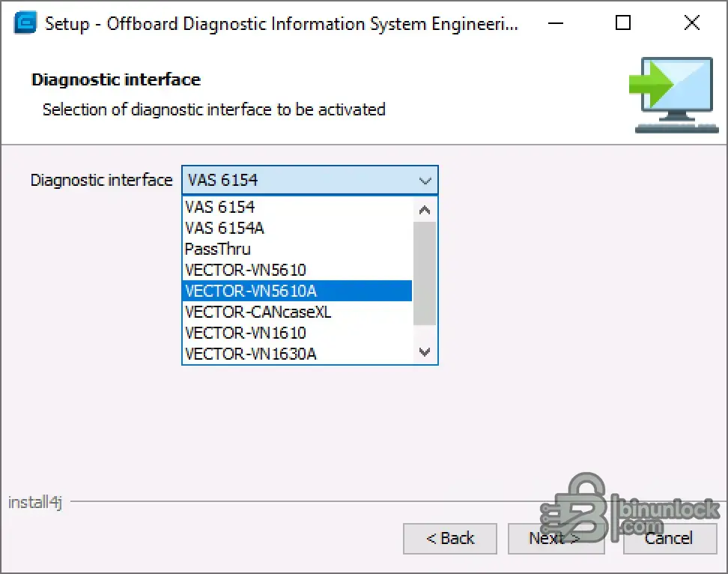Image resolution: width=728 pixels, height=574 pixels.
Task: Choose VAS 6154A from the list
Action: 297,228
